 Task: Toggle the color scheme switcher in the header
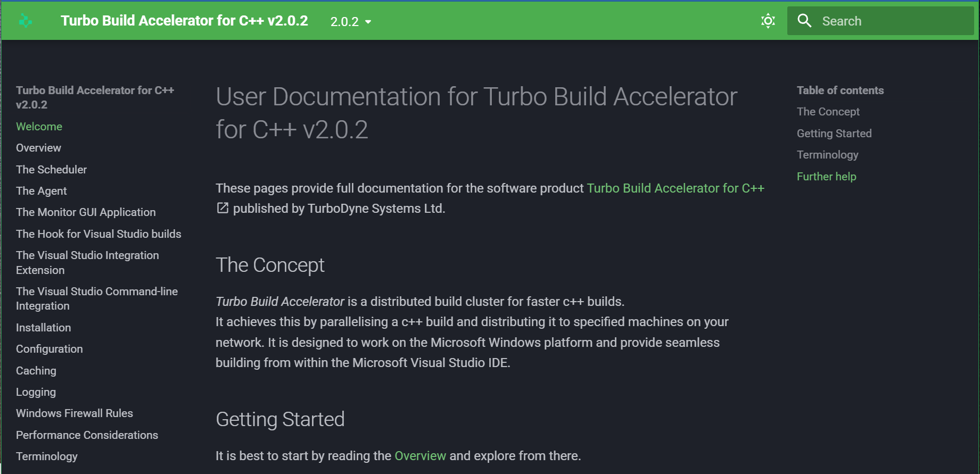pos(768,21)
